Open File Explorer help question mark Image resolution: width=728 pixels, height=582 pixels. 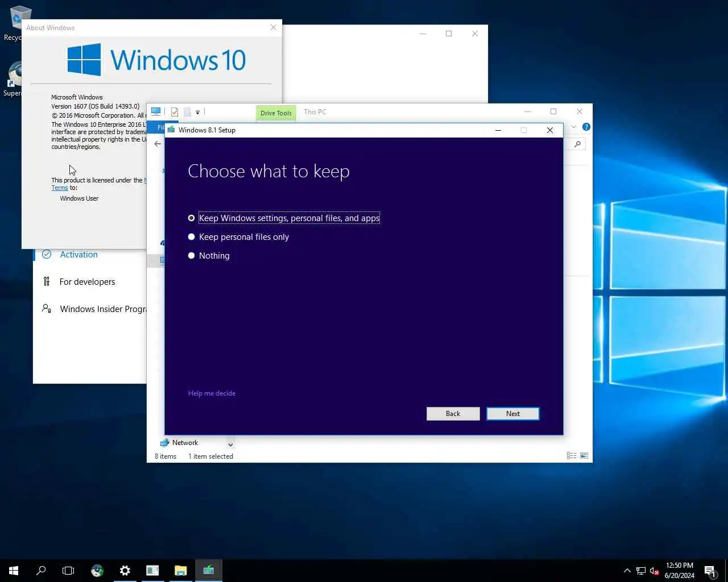pyautogui.click(x=586, y=127)
